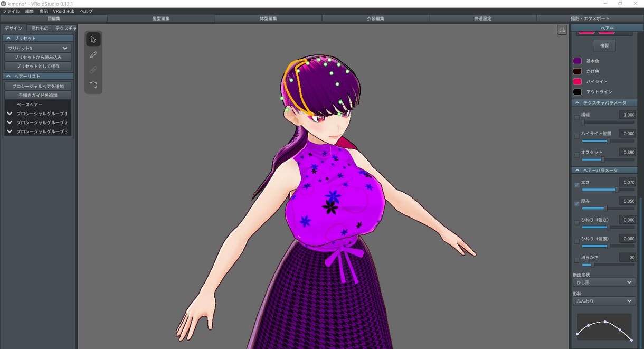Screen dimensions: 644x349
Task: Select the デザイン sub-tab
Action: pos(14,28)
